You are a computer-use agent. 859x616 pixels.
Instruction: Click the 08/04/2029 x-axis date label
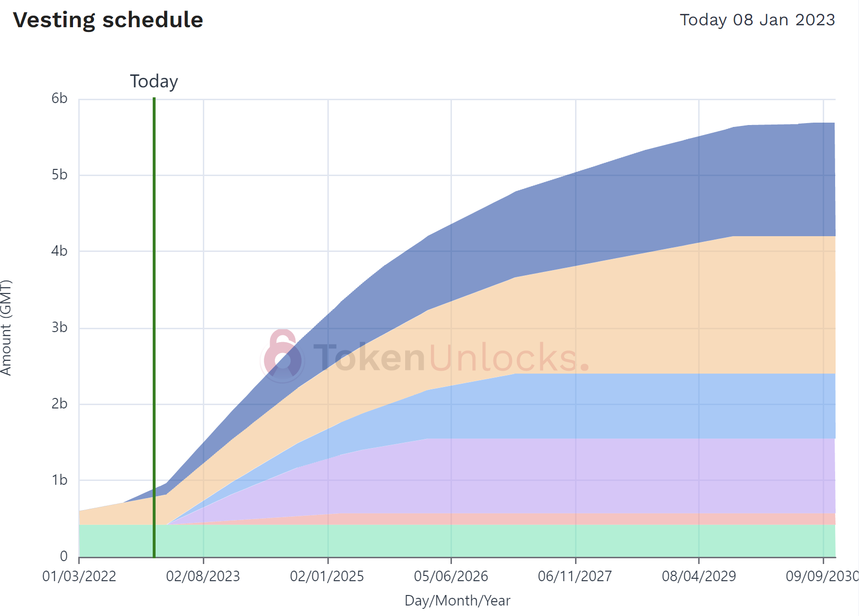[x=699, y=576]
